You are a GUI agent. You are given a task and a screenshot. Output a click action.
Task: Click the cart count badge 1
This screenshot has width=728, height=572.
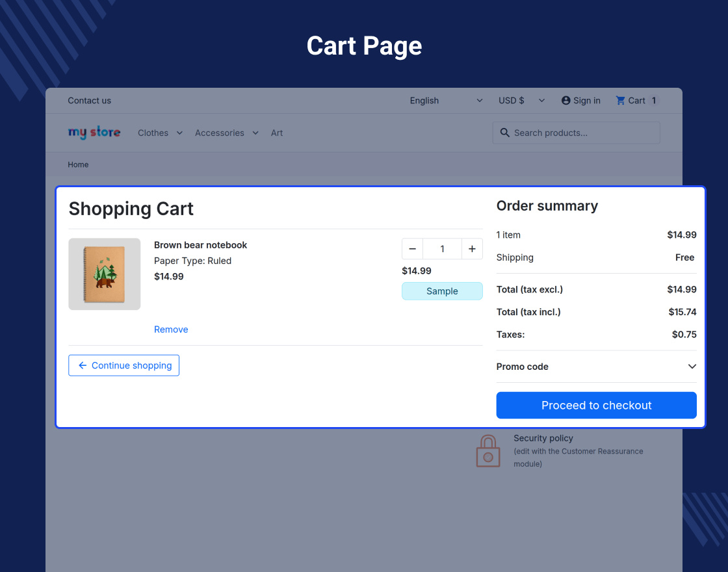pyautogui.click(x=654, y=100)
